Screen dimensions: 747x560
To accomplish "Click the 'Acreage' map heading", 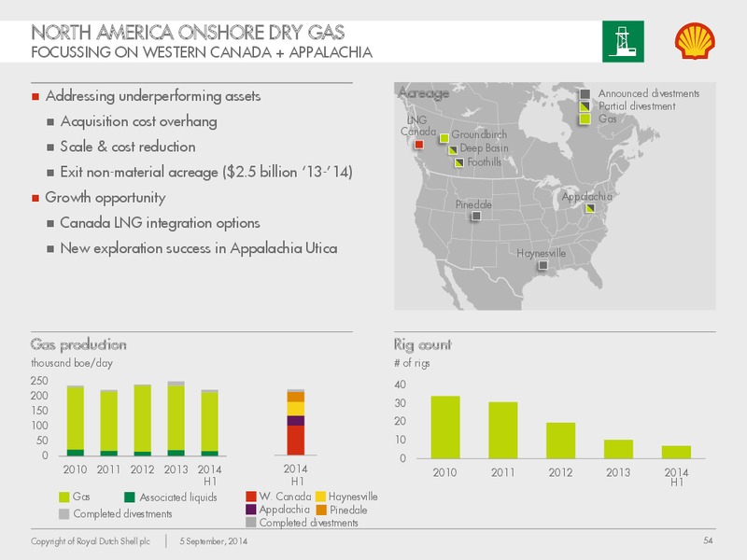I will pos(423,92).
